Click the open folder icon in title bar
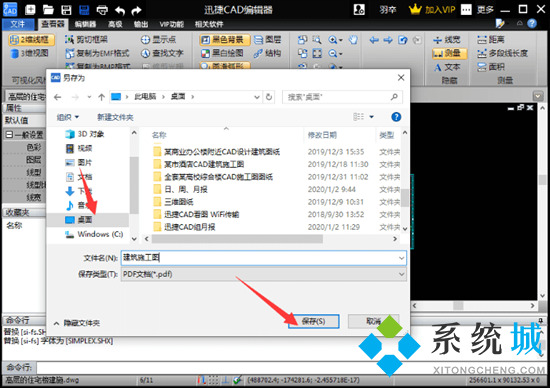Viewport: 550px width, 388px height. coord(48,10)
